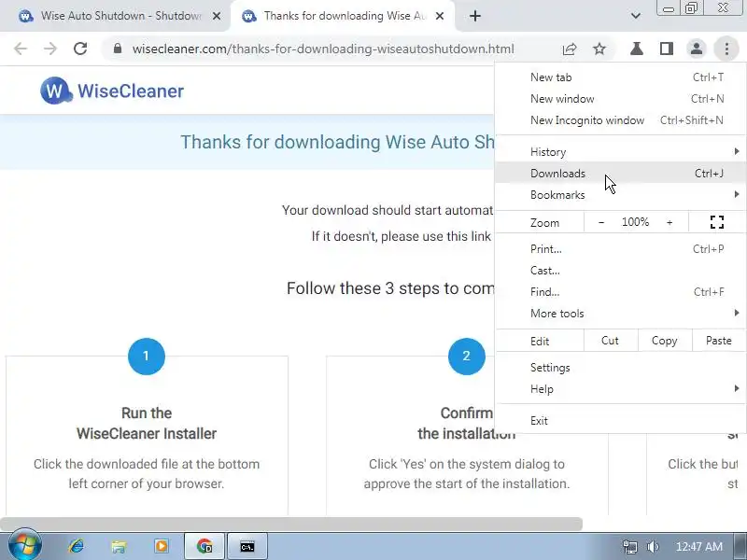Expand the History submenu
This screenshot has height=560, width=747.
pos(620,152)
